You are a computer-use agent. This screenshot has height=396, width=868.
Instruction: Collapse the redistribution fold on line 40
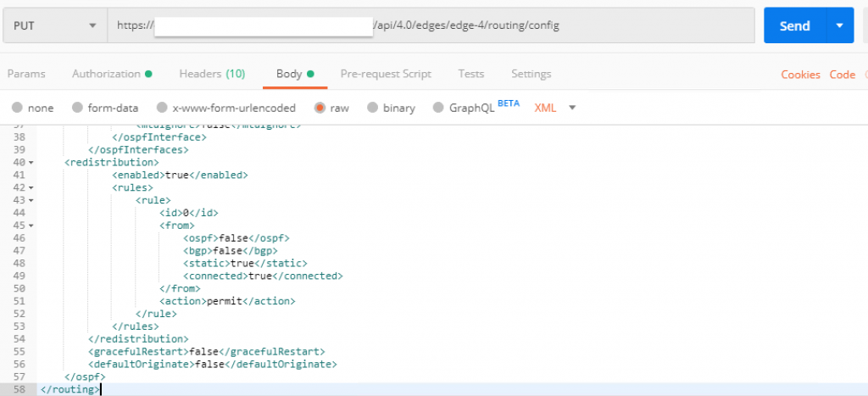pyautogui.click(x=31, y=162)
